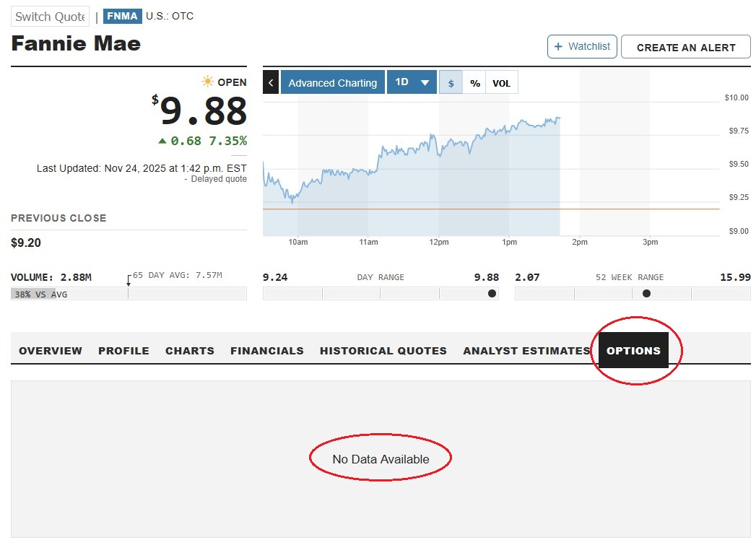756x545 pixels.
Task: Click the sun icon beside OPEN
Action: (x=207, y=82)
